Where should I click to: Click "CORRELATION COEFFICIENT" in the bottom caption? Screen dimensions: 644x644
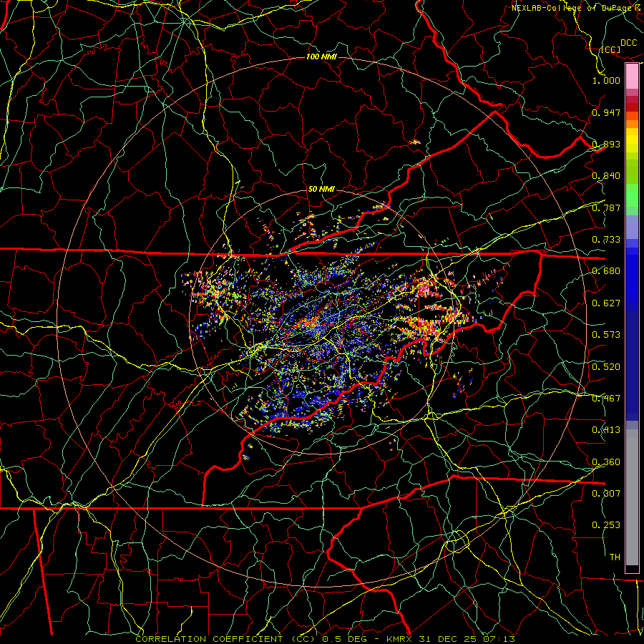tap(209, 639)
